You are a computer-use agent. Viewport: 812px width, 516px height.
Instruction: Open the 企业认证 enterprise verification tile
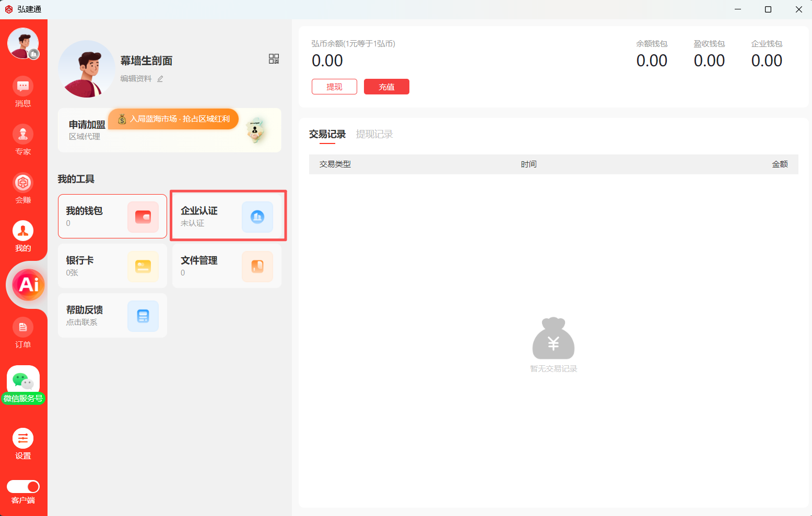[x=227, y=217]
